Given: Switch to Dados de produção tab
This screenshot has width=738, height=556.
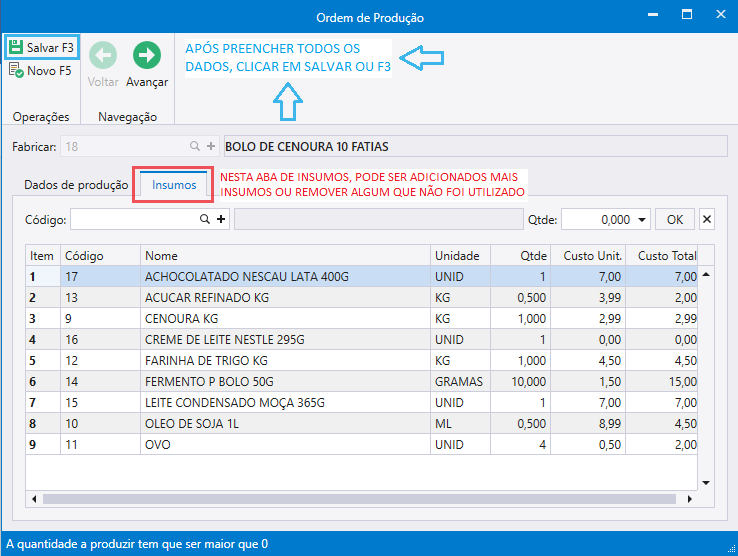Looking at the screenshot, I should click(76, 185).
